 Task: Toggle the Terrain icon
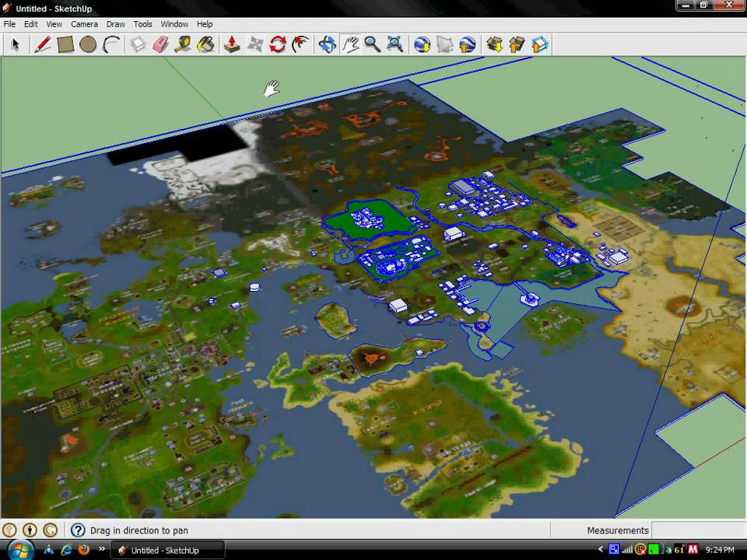pos(444,45)
